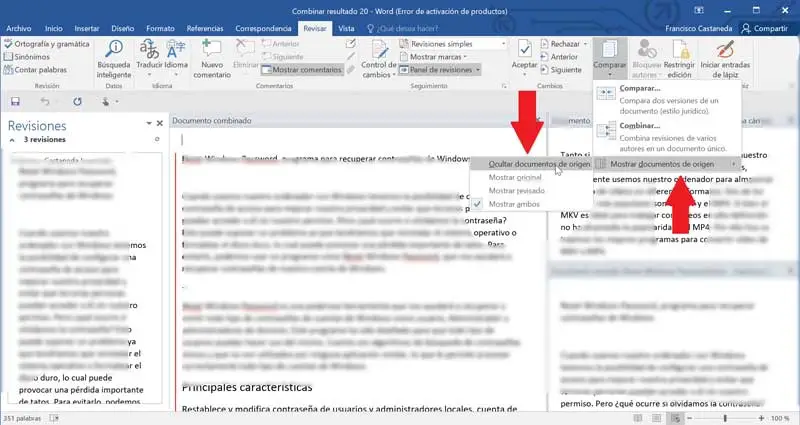Open Sinónimos thesaurus
This screenshot has height=425, width=800.
[27, 57]
